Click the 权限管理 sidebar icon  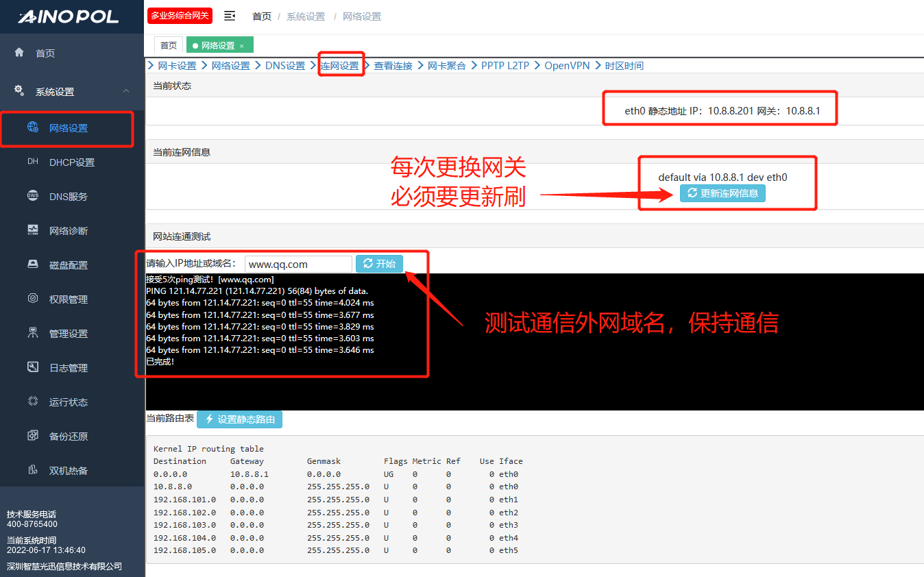point(33,299)
